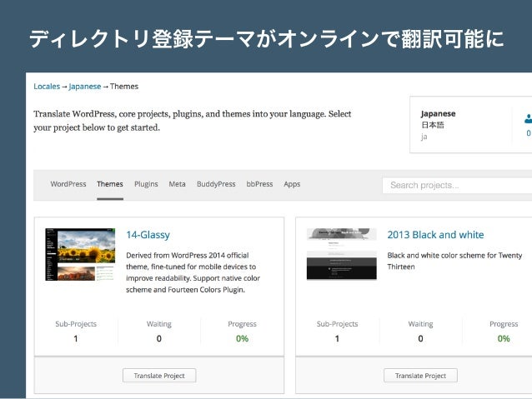Click the Sub-Projects label of 14-Glassy
This screenshot has height=399, width=532.
(76, 324)
